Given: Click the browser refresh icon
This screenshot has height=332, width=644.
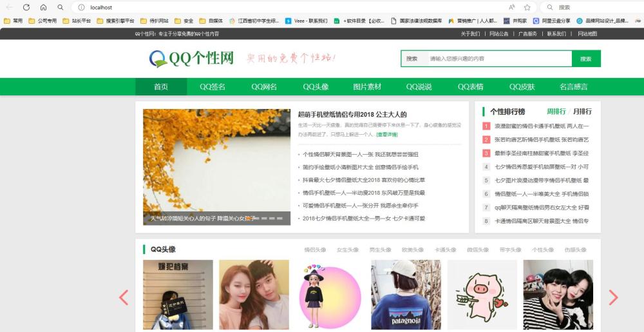Looking at the screenshot, I should point(26,7).
